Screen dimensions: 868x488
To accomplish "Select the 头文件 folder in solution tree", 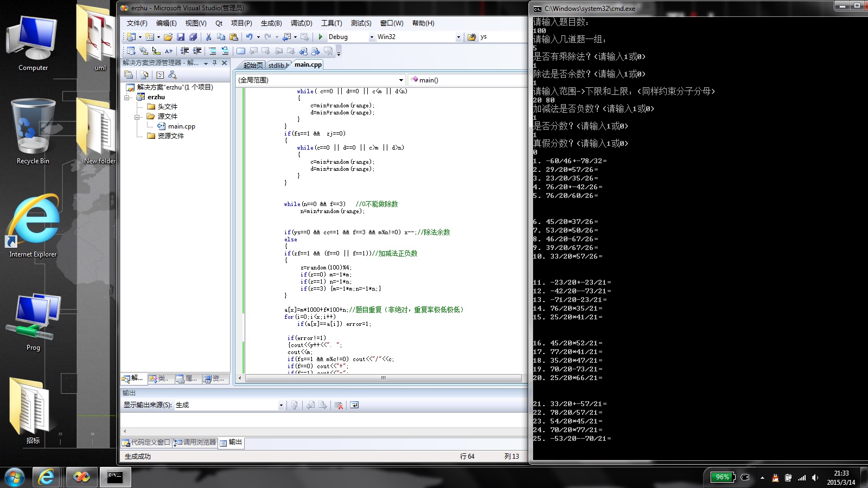I will point(167,107).
